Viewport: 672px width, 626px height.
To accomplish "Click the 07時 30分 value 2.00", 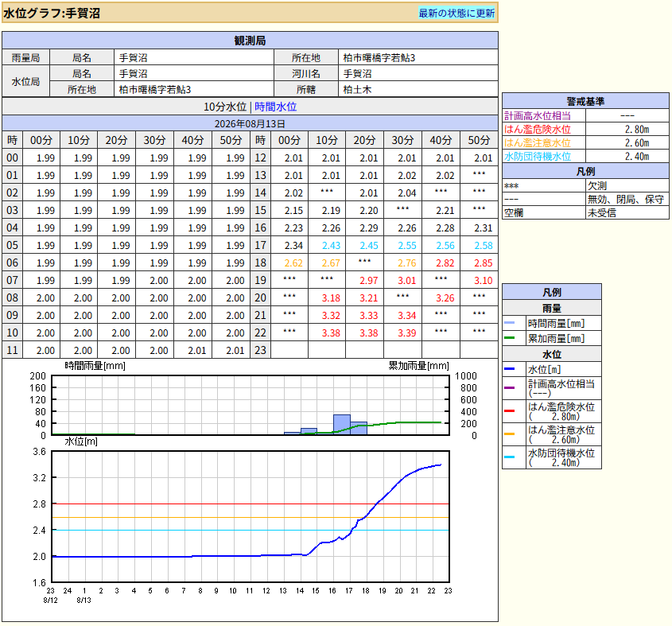I will [x=159, y=281].
